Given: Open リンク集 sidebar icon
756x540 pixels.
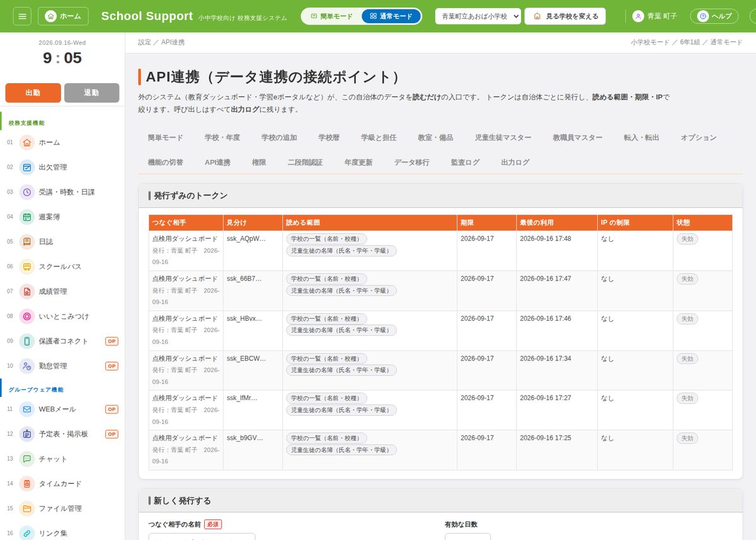Looking at the screenshot, I should pyautogui.click(x=27, y=533).
